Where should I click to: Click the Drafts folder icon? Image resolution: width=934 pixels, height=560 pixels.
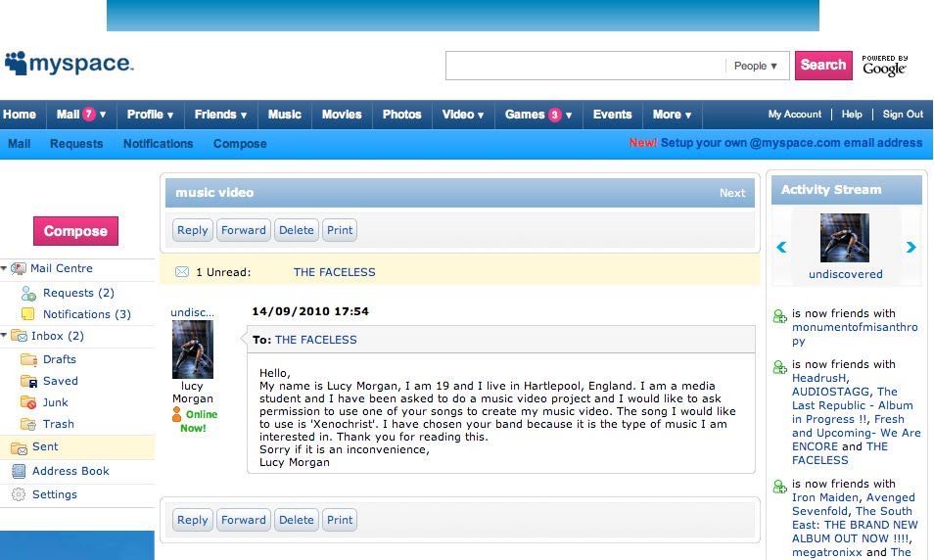tap(28, 359)
